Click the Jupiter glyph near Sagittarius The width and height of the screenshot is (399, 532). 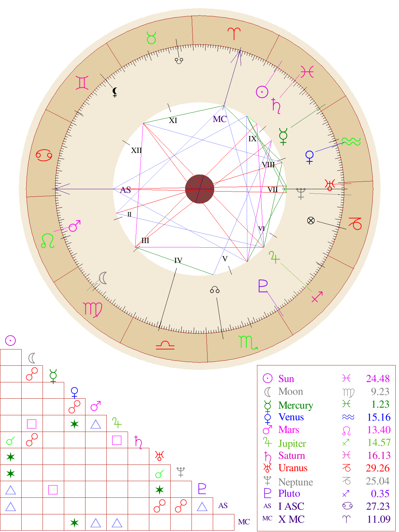(x=274, y=257)
